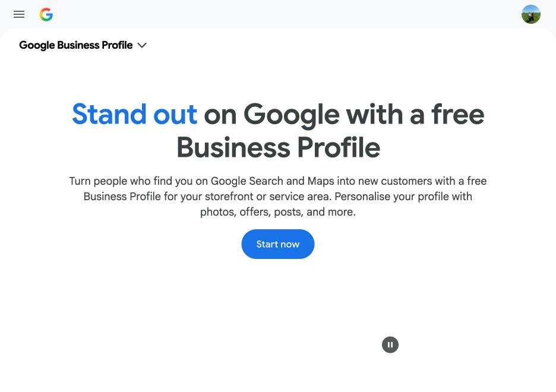Click the colorful G icon
The image size is (556, 392).
tap(46, 14)
